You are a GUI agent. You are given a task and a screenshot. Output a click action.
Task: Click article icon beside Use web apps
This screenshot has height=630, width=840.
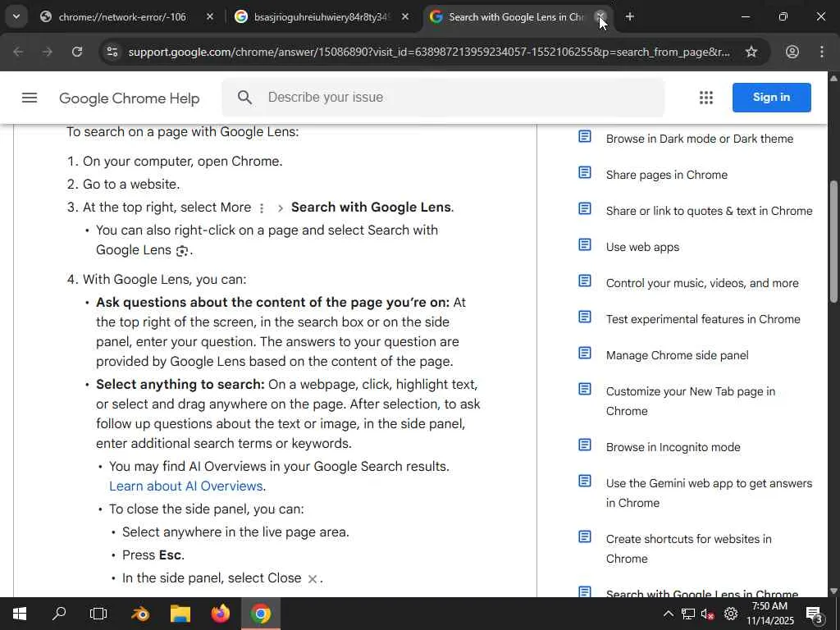(x=584, y=244)
